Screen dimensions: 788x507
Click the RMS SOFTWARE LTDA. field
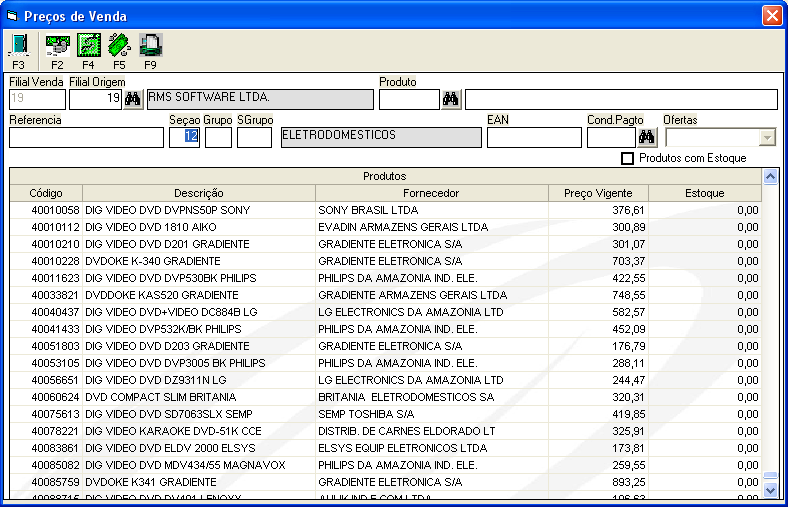(260, 99)
